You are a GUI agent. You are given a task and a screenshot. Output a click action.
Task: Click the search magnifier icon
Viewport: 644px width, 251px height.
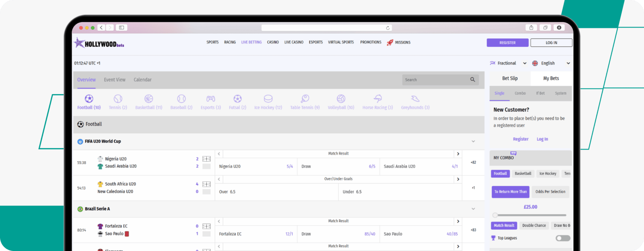(472, 80)
